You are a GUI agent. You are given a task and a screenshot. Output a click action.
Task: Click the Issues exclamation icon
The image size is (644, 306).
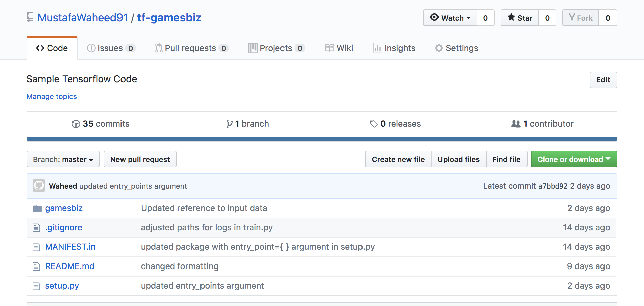91,48
